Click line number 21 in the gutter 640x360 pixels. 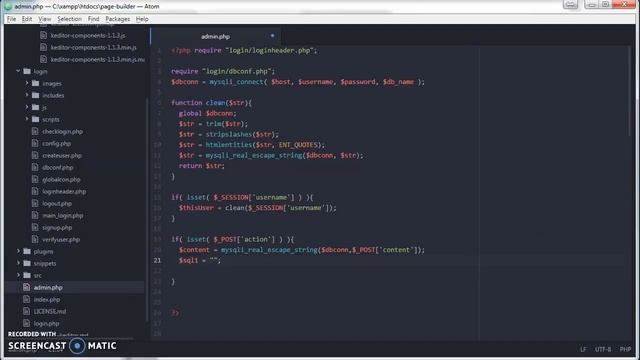(x=158, y=260)
